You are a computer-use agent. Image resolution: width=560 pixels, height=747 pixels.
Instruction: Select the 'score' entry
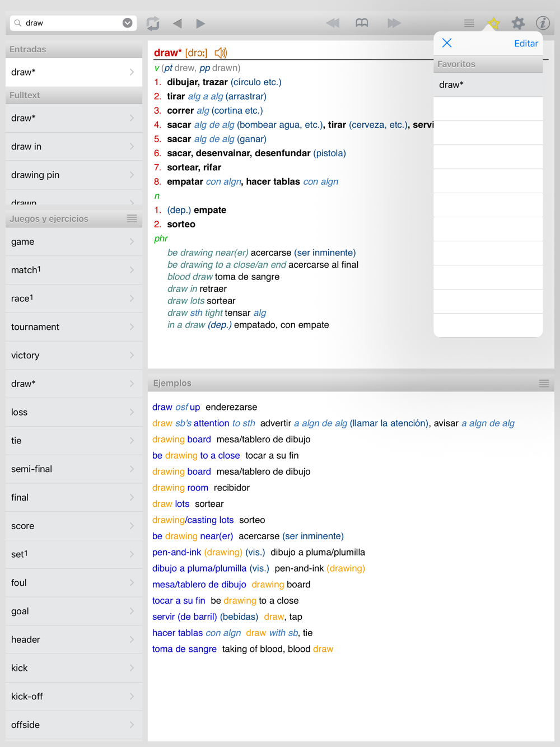(74, 526)
